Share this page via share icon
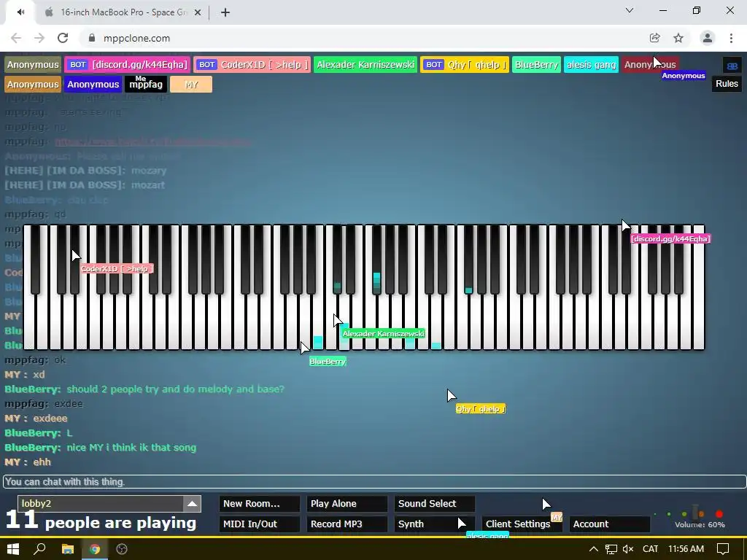This screenshot has width=747, height=560. (654, 38)
